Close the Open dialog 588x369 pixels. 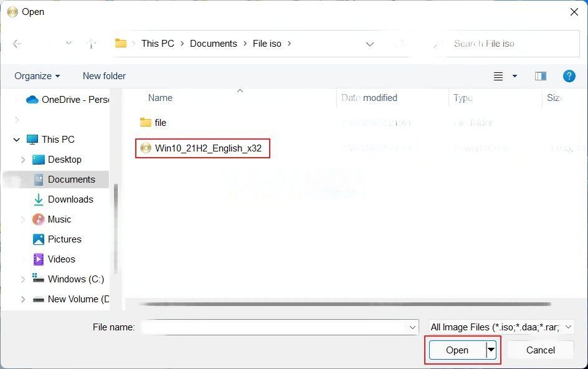point(574,12)
